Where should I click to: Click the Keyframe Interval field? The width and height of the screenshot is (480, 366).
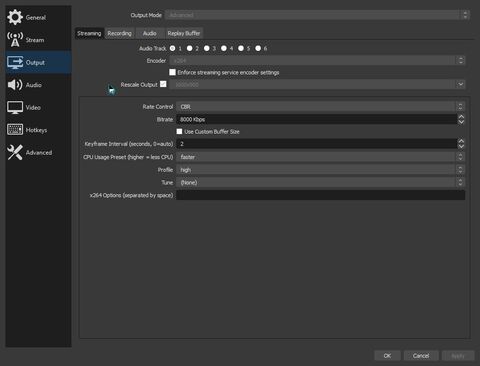[317, 144]
